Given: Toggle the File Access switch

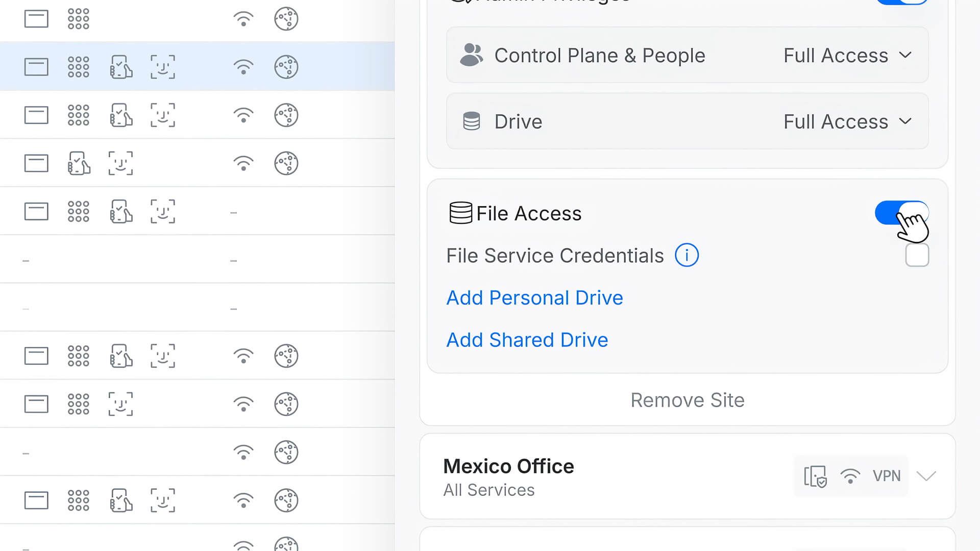Looking at the screenshot, I should (x=901, y=213).
